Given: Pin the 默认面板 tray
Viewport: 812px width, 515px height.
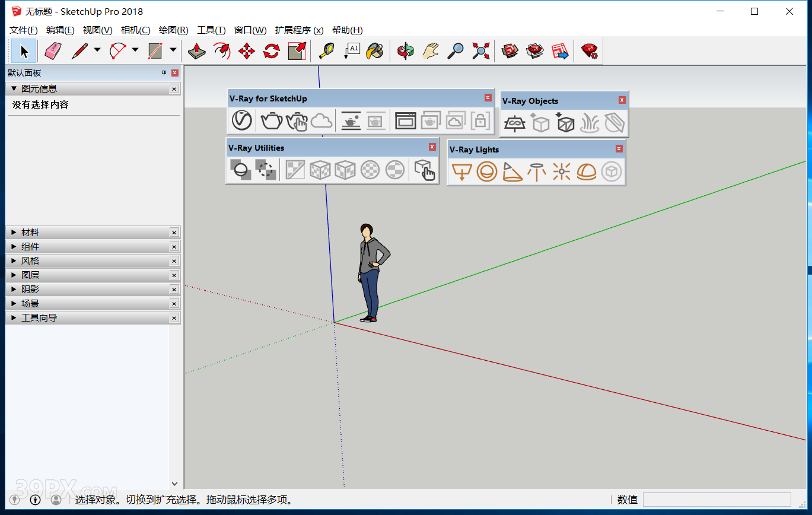Looking at the screenshot, I should [164, 73].
